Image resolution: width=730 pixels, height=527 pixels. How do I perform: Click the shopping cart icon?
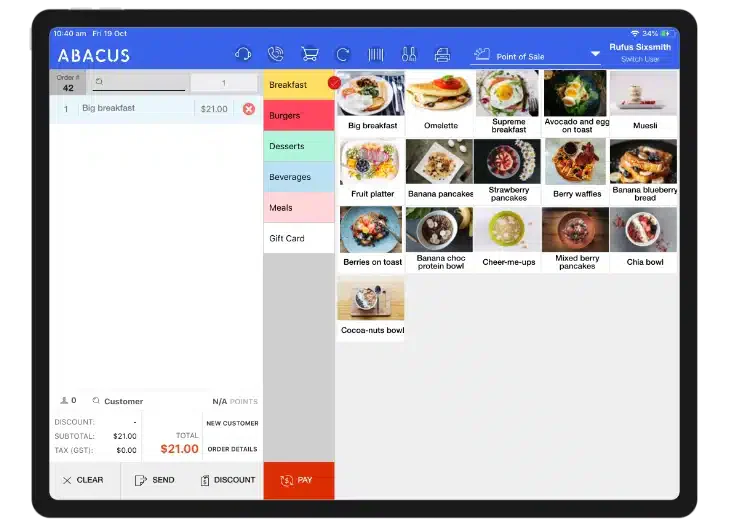click(310, 54)
